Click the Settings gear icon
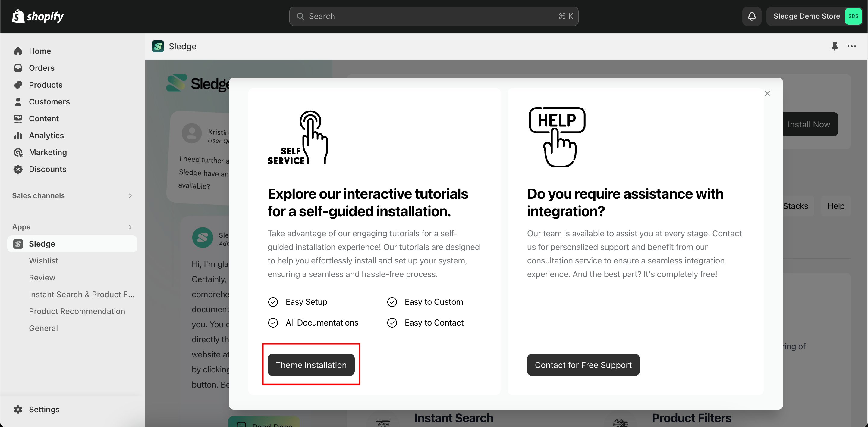Viewport: 868px width, 427px height. click(x=18, y=409)
